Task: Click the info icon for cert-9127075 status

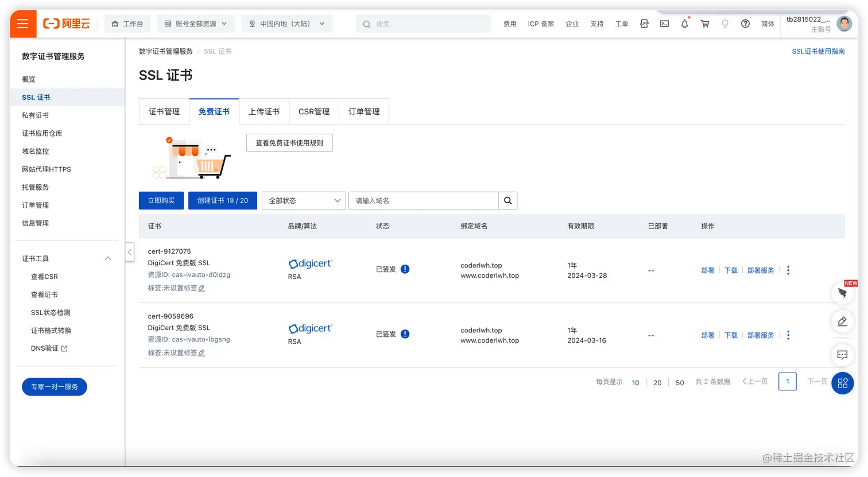Action: point(405,269)
